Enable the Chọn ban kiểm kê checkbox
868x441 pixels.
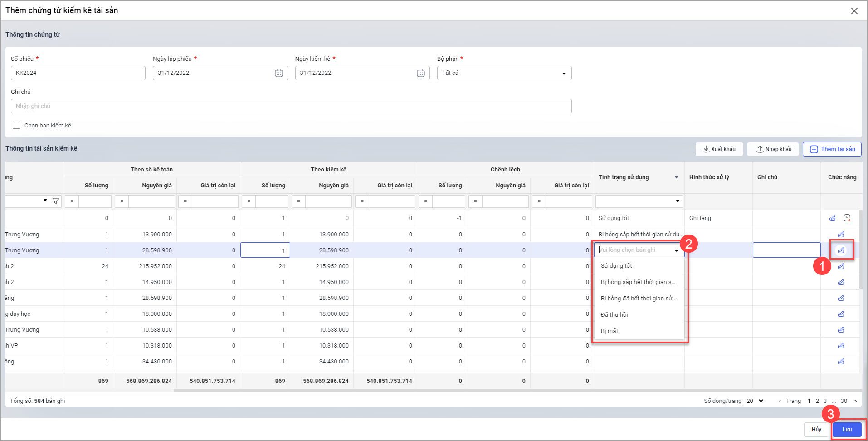(16, 125)
